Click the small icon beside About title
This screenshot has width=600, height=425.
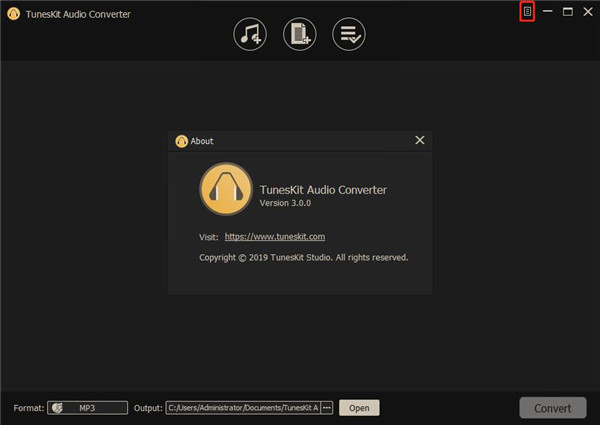(x=181, y=141)
